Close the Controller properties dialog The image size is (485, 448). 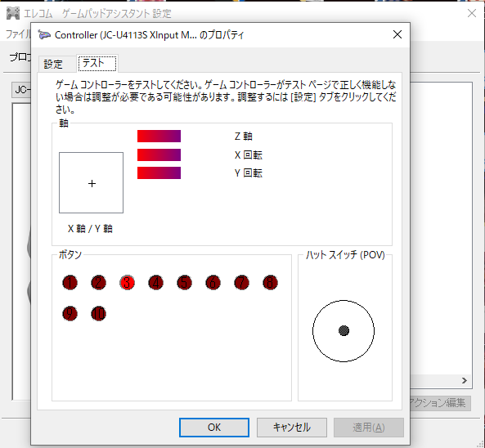(397, 34)
